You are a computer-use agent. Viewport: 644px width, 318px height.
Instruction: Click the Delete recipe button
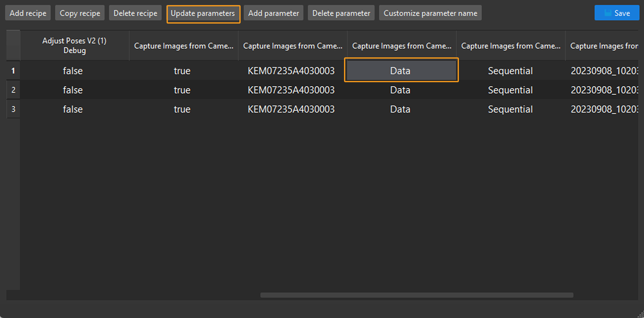pos(135,13)
